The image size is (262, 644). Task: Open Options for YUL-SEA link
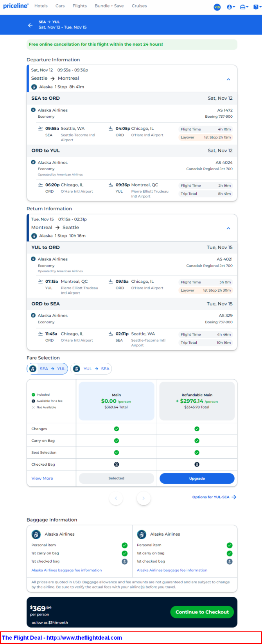click(214, 497)
